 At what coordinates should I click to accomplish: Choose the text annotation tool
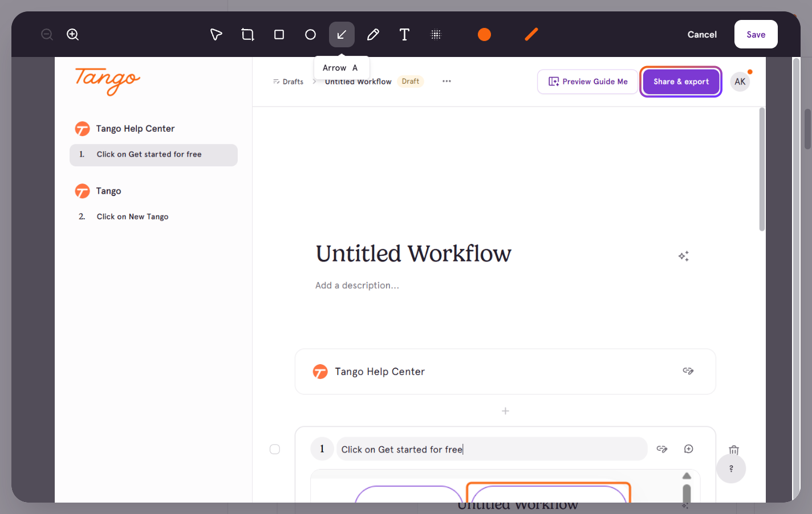[x=404, y=35]
